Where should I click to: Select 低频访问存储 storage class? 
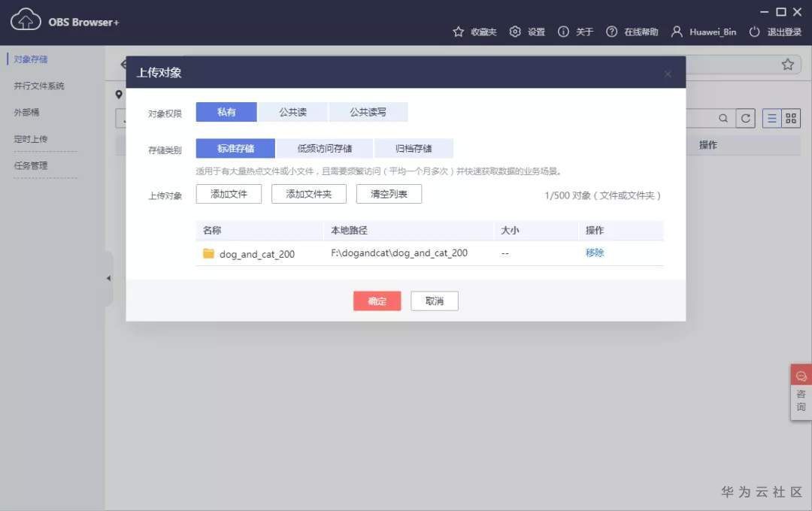point(324,149)
